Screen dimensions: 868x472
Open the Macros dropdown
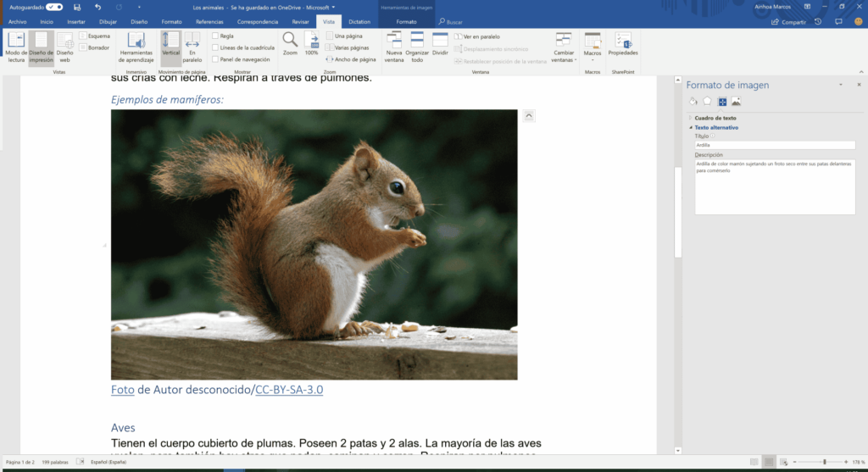click(593, 47)
